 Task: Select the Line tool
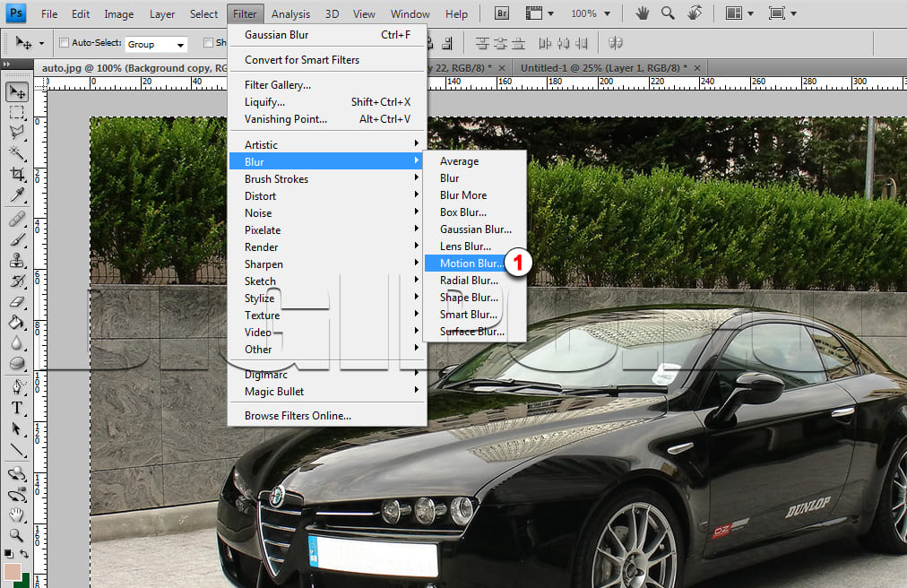click(17, 450)
